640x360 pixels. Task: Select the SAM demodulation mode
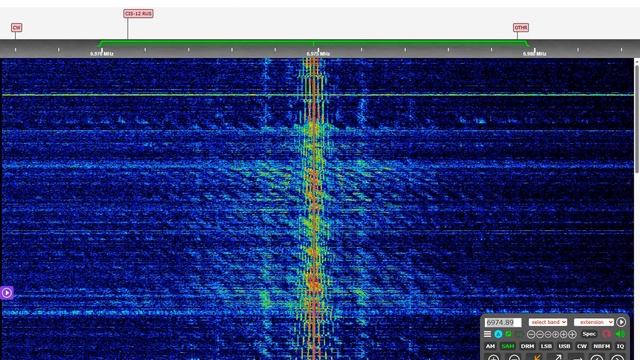tap(508, 346)
